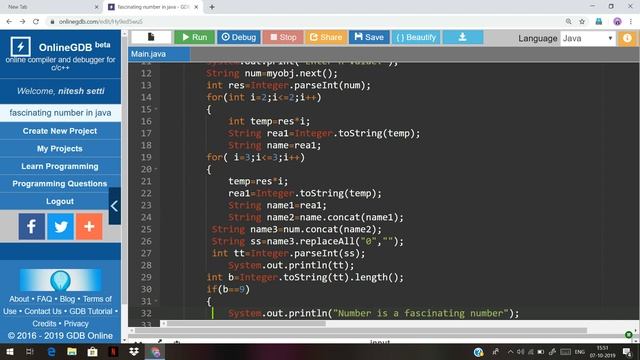Viewport: 640px width, 360px height.
Task: Open the Privacy link
Action: click(76, 324)
